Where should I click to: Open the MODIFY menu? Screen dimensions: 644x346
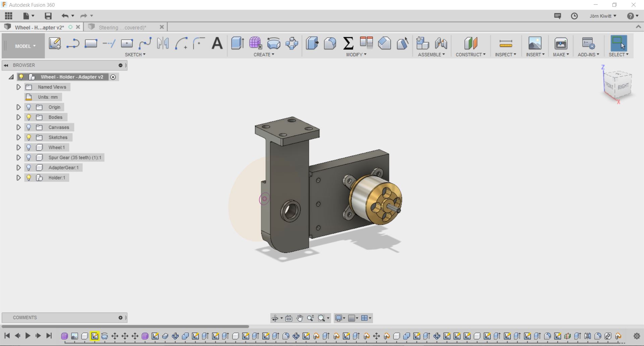pos(356,54)
